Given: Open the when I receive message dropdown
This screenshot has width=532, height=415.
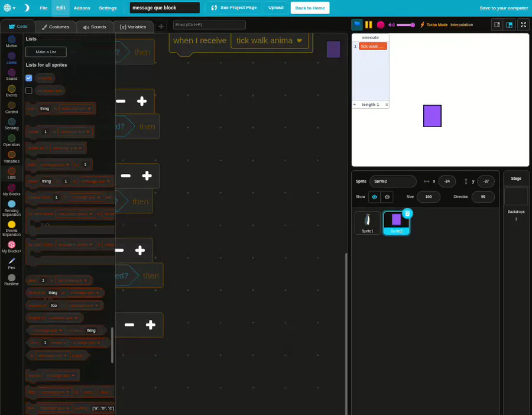Looking at the screenshot, I should click(270, 41).
